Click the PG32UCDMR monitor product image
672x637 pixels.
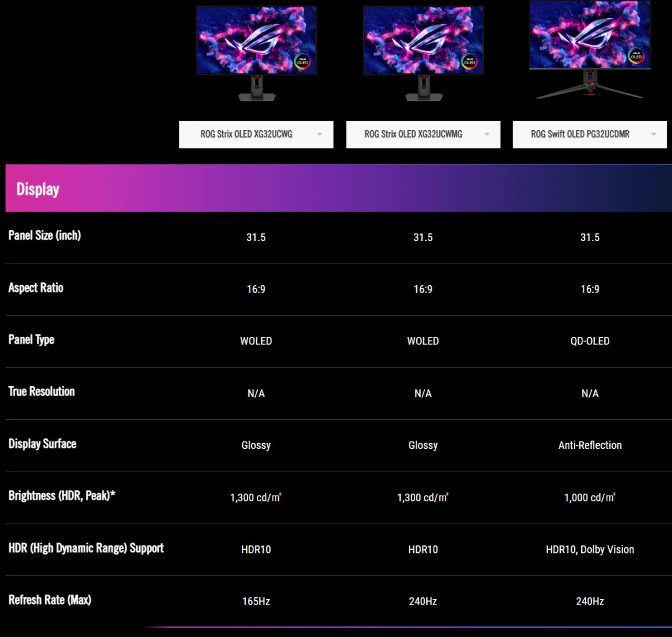click(x=590, y=50)
